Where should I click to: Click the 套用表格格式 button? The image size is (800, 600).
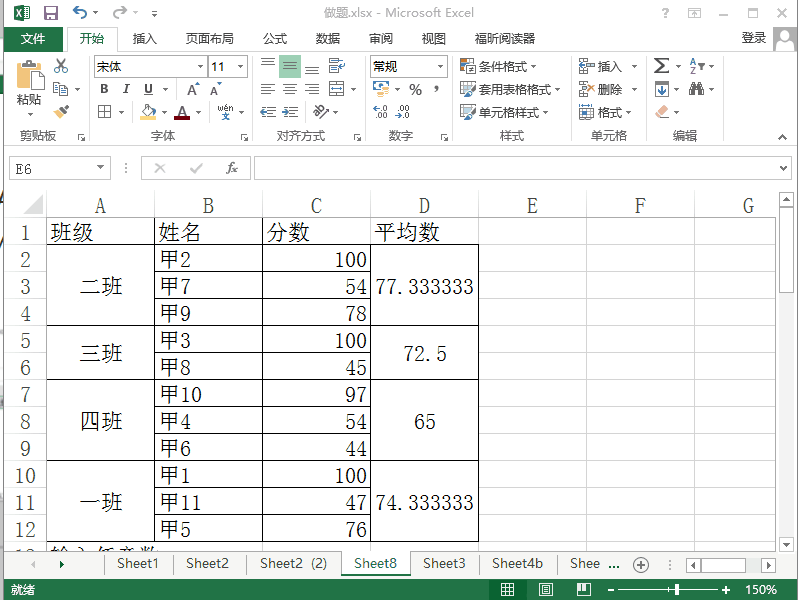pyautogui.click(x=505, y=88)
